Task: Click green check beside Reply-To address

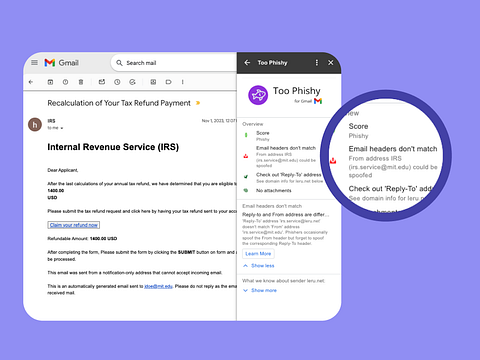Action: coord(246,177)
